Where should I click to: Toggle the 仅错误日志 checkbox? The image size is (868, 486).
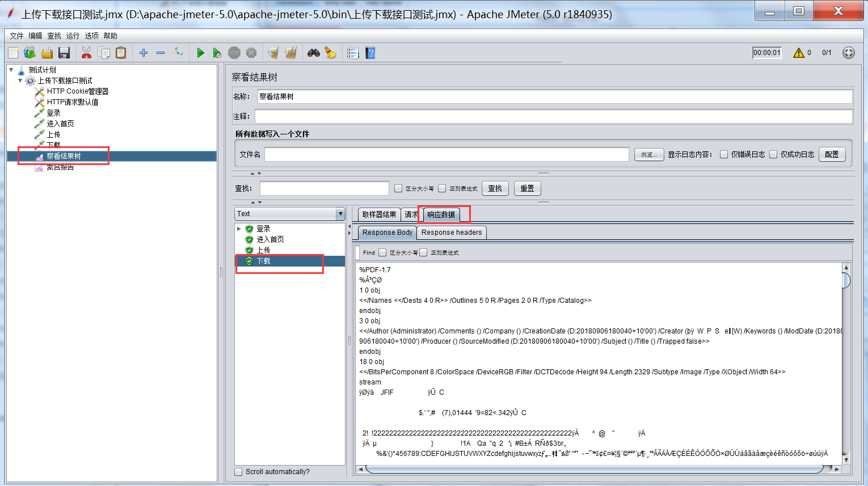point(724,154)
